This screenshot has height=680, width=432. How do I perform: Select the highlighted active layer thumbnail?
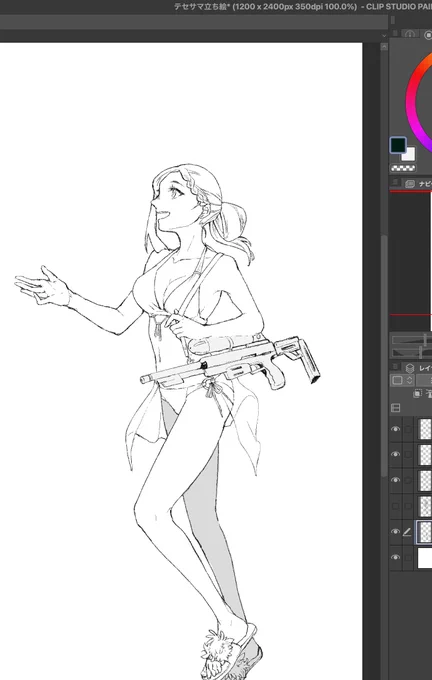(x=425, y=532)
